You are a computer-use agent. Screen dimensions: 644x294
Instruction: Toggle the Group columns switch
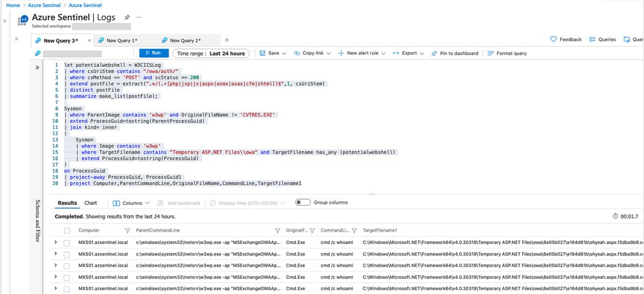click(x=303, y=202)
